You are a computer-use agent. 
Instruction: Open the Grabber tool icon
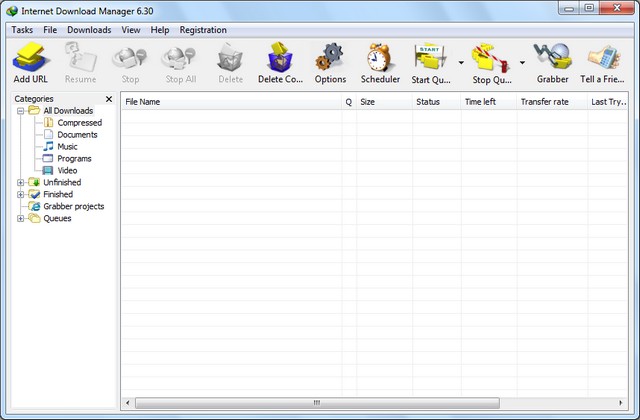[x=552, y=57]
